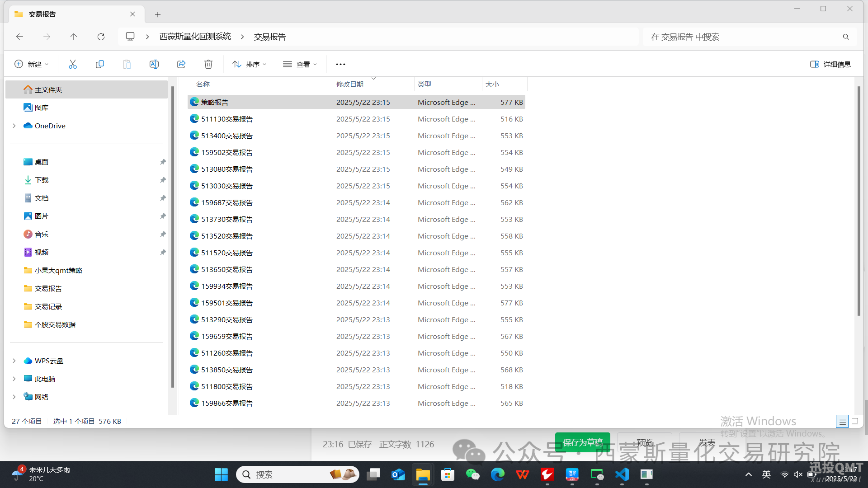868x488 pixels.
Task: Click the Share icon in toolbar
Action: [x=181, y=64]
